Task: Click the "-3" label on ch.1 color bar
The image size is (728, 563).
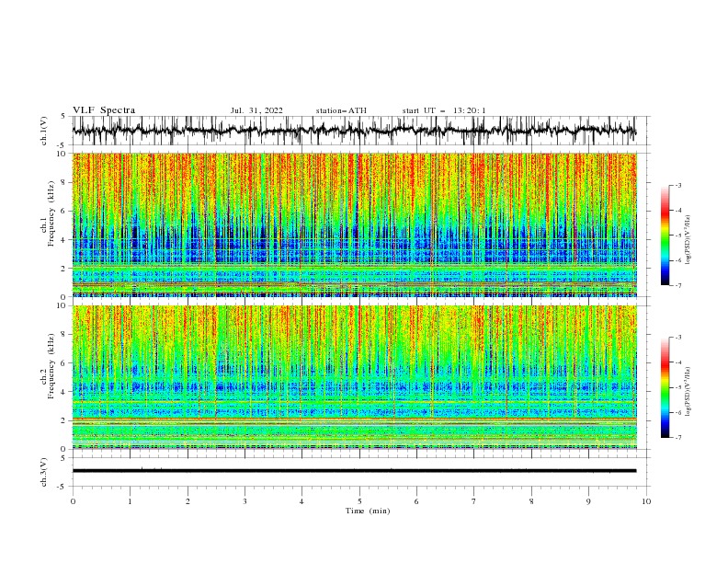Action: coord(678,185)
